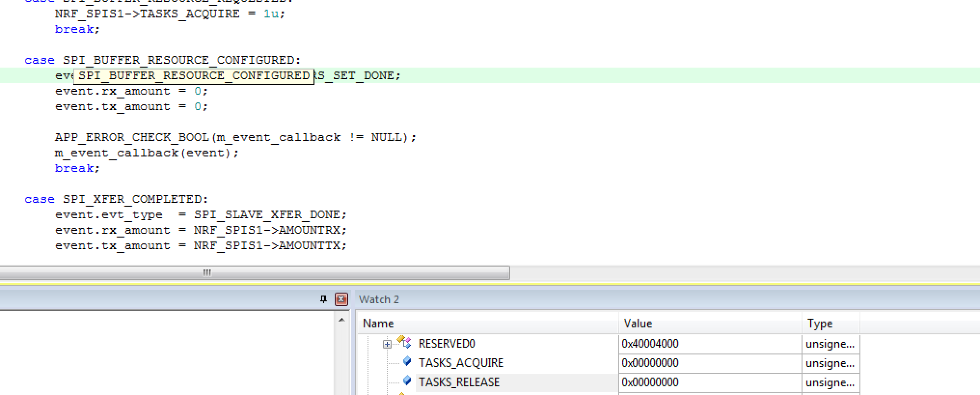Click the line case SPI_XFER_COMPLETED:
980x395 pixels.
[116, 199]
